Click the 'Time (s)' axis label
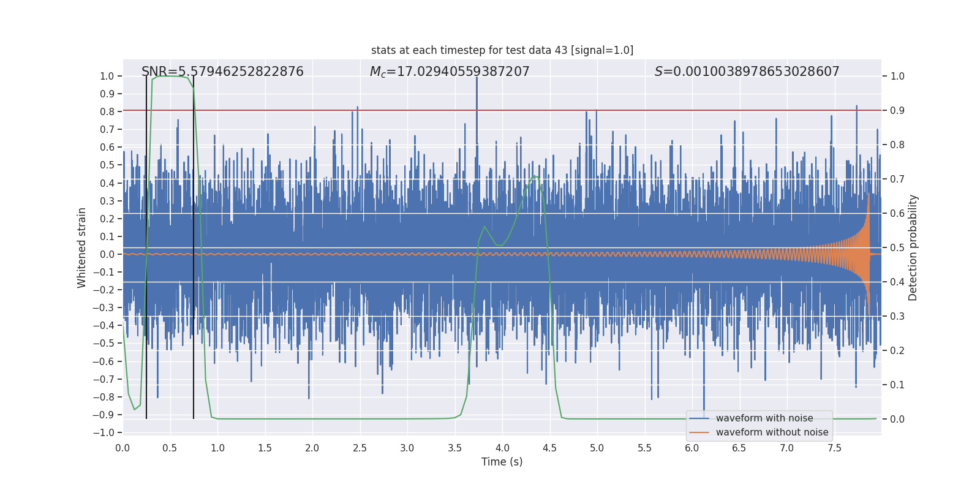The width and height of the screenshot is (980, 490). coord(502,462)
